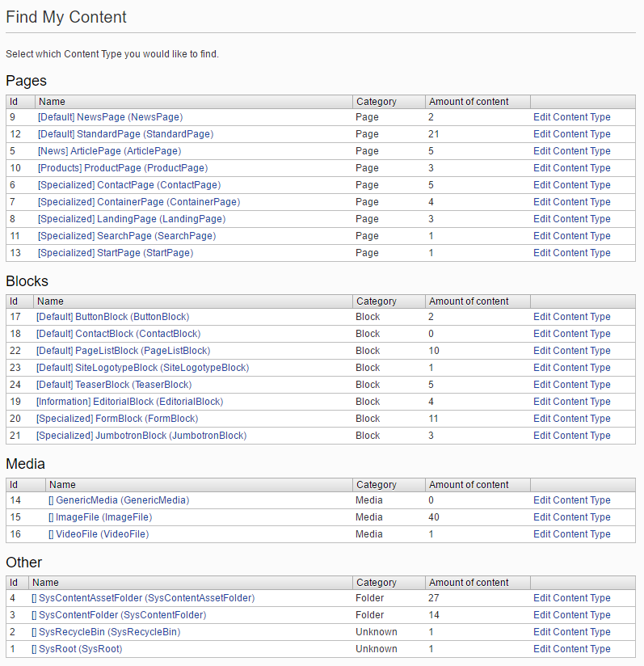Select the [Default] PageListBlock link
644x666 pixels.
point(123,351)
